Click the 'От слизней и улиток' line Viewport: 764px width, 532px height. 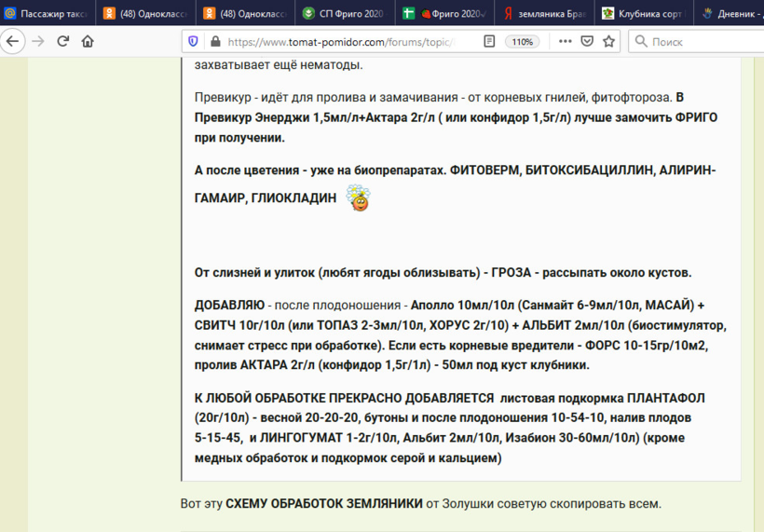443,272
